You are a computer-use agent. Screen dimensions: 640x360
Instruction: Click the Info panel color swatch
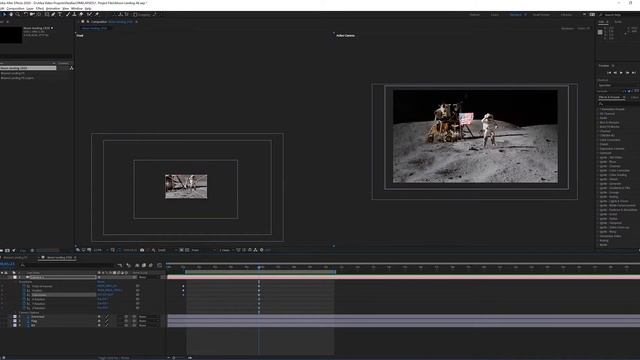600,32
